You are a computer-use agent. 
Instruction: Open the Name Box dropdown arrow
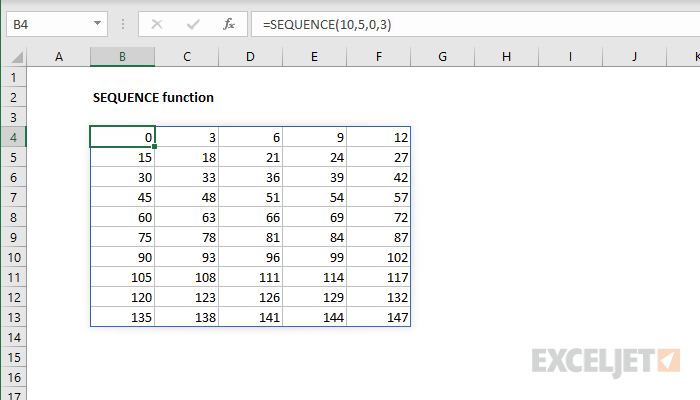96,23
